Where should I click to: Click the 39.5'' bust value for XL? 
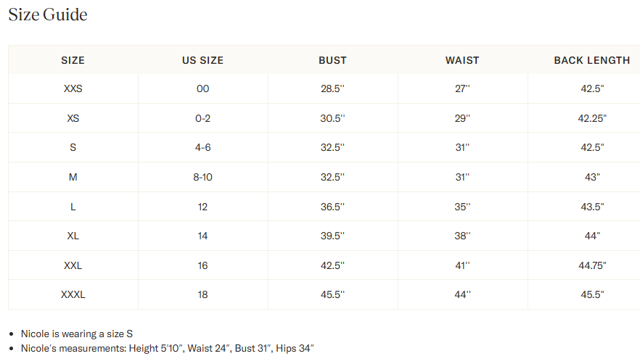pos(332,236)
